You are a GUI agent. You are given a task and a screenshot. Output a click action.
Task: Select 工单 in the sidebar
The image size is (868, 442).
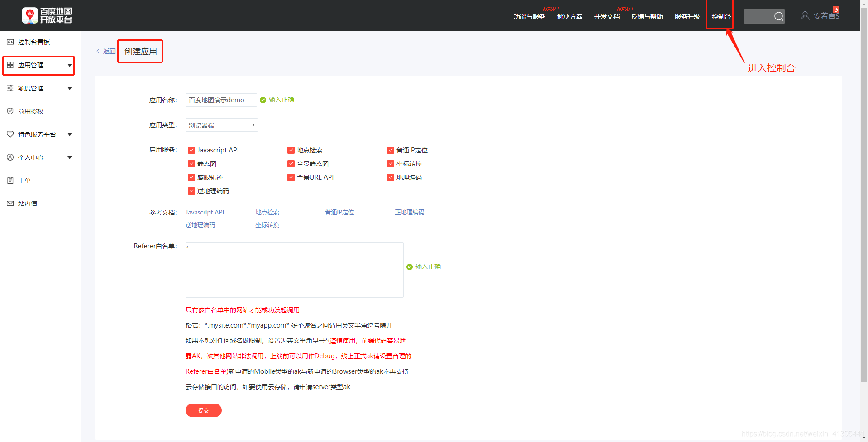pos(24,181)
